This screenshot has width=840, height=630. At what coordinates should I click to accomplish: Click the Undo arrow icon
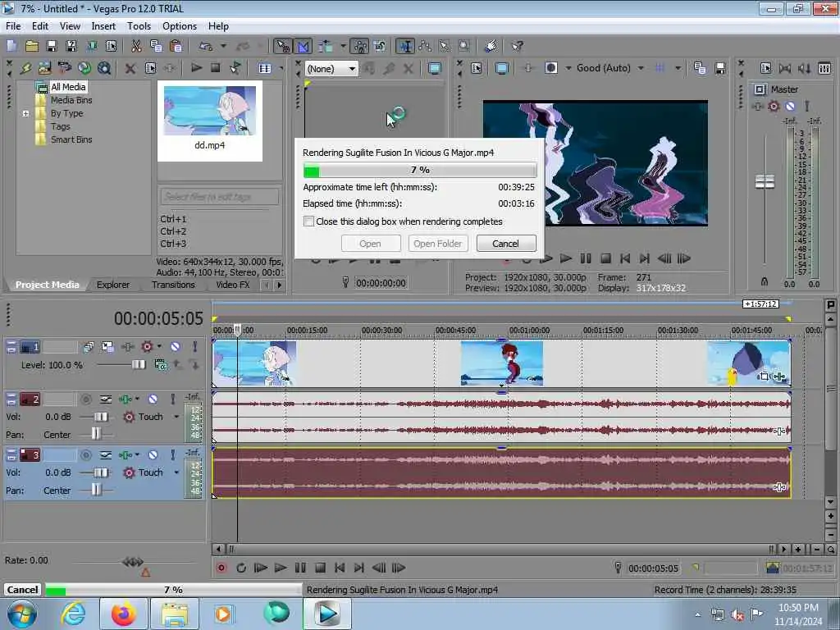tap(206, 46)
